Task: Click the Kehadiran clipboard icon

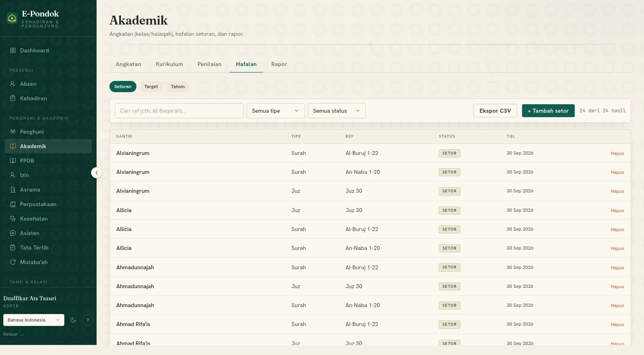Action: tap(13, 98)
